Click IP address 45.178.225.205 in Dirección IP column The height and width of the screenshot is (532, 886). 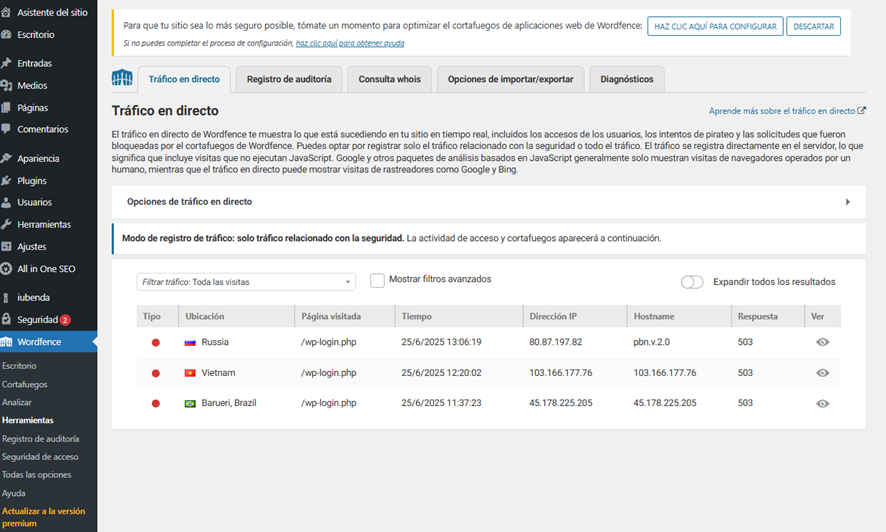561,403
